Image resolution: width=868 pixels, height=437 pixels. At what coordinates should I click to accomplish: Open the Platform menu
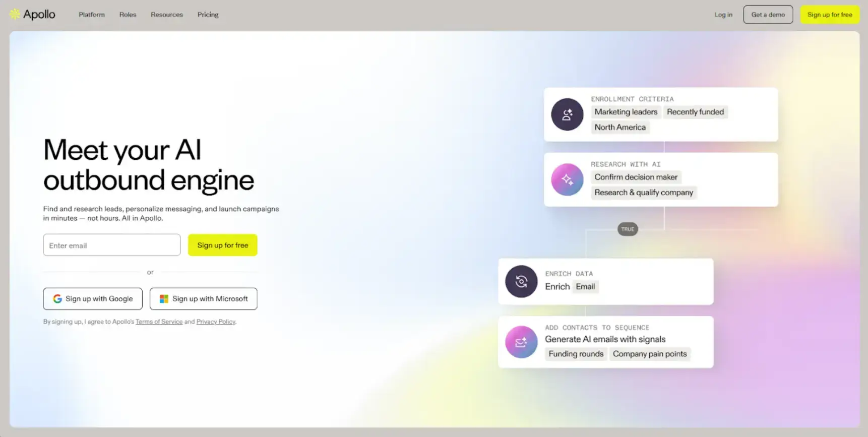pyautogui.click(x=92, y=15)
